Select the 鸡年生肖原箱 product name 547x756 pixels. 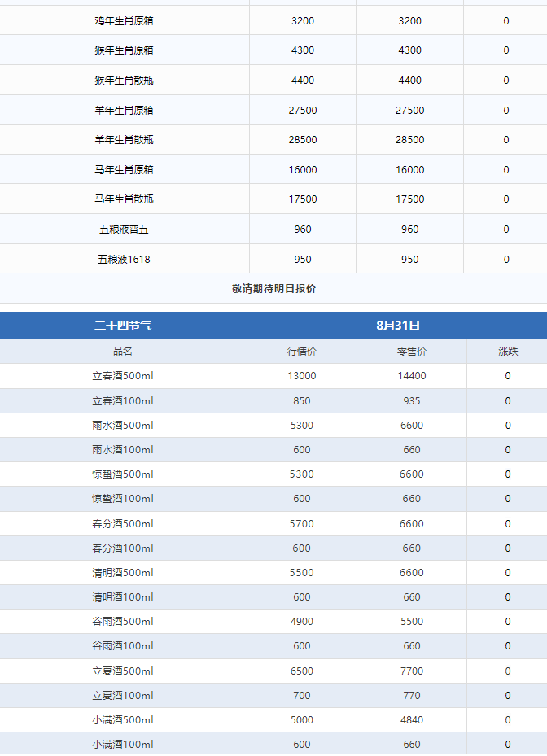(124, 20)
